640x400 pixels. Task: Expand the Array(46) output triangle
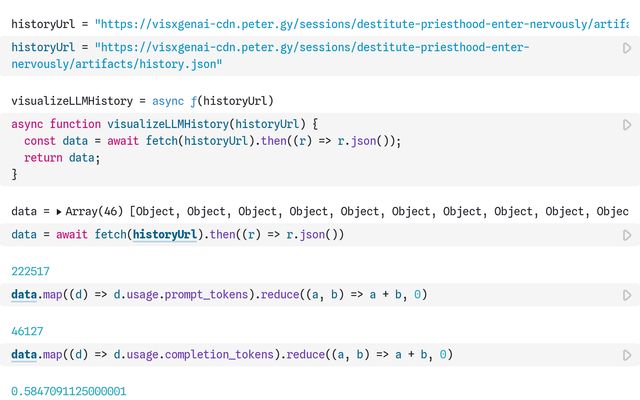[59, 212]
